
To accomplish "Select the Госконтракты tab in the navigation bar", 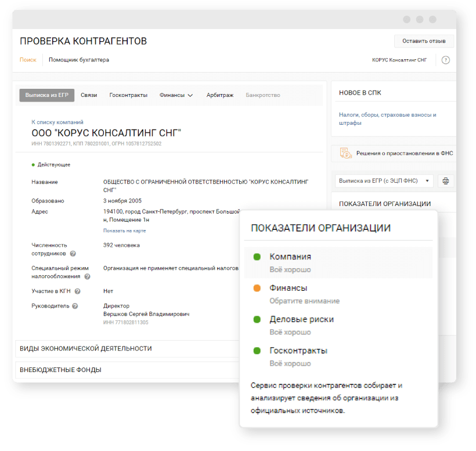I will (128, 95).
